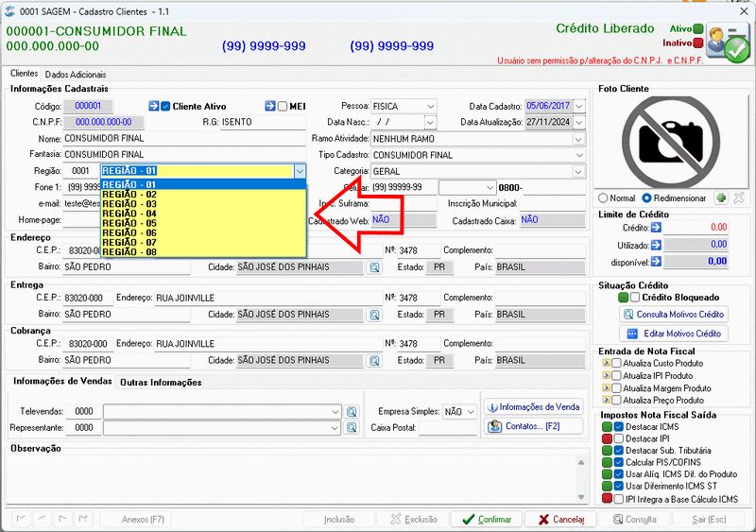
Task: Select the Redimensionar radio button
Action: pos(647,198)
